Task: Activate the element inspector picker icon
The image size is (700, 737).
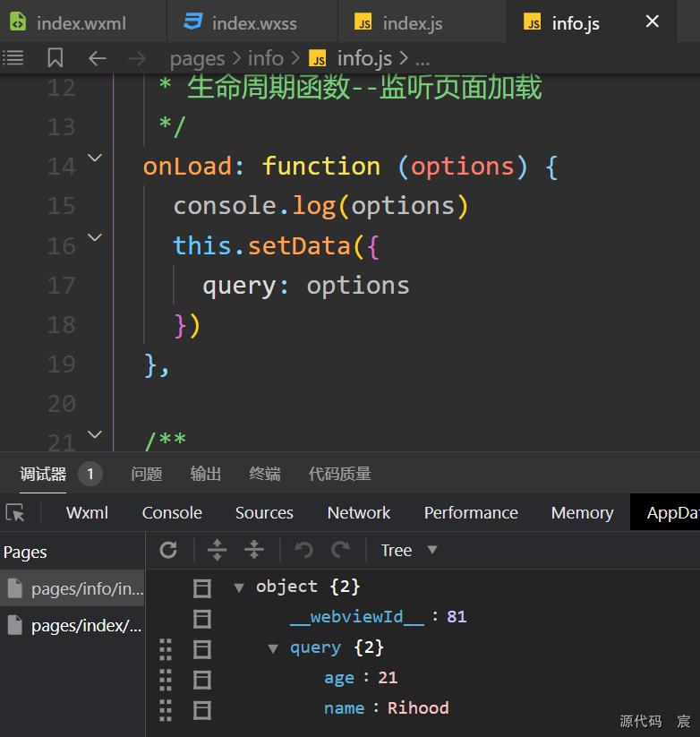Action: coord(15,513)
